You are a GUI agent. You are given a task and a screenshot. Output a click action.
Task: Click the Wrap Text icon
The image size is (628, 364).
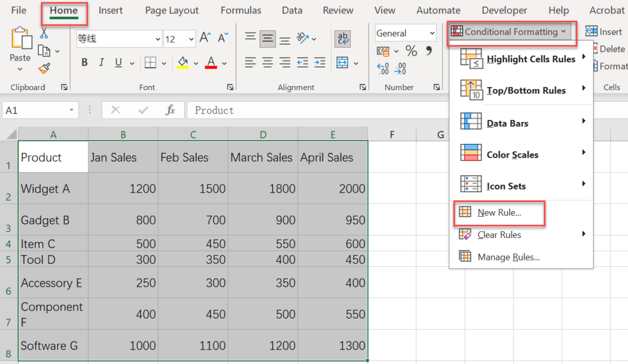tap(342, 39)
